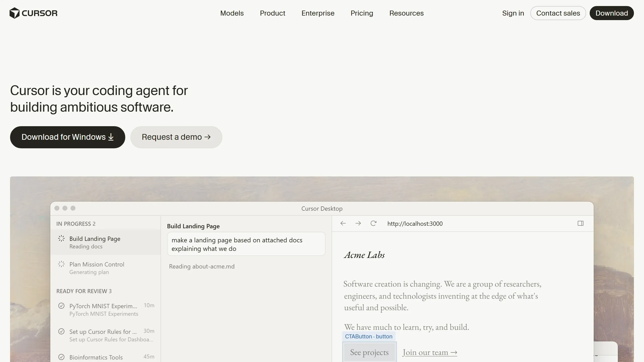Viewport: 644px width, 362px height.
Task: Click the IN PROGRESS 2 section header
Action: (76, 223)
